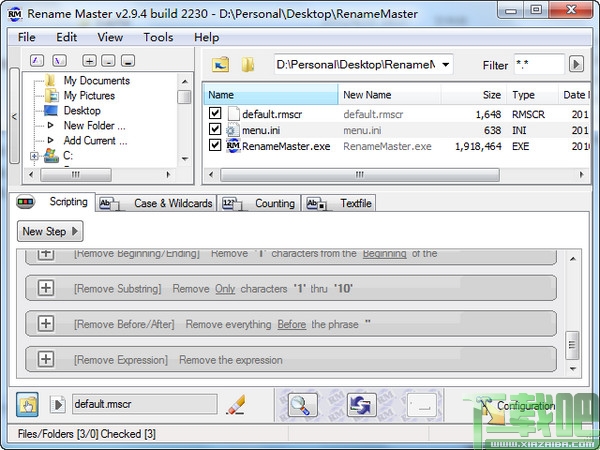
Task: Apply filter with the arrow button
Action: [x=576, y=64]
